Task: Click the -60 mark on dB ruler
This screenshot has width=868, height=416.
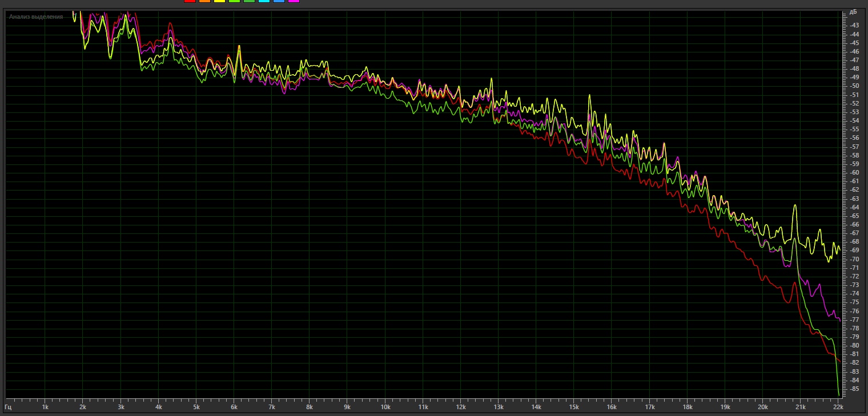Action: (854, 172)
